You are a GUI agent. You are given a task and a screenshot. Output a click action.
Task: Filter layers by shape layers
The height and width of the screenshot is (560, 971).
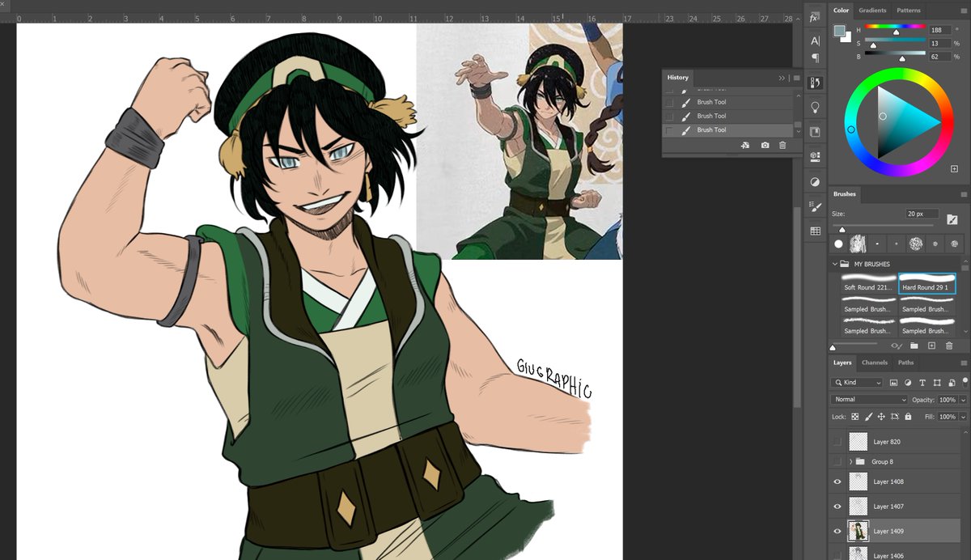[x=937, y=382]
